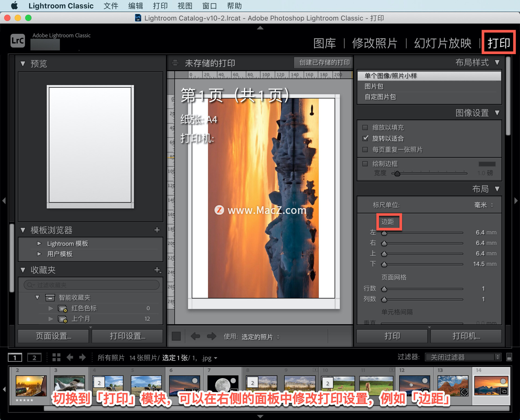
Task: Adjust the 行数 rows slider
Action: pos(384,289)
